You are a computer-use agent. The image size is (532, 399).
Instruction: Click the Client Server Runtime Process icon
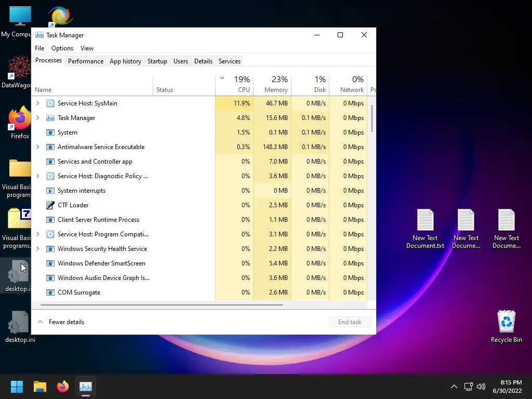coord(50,220)
